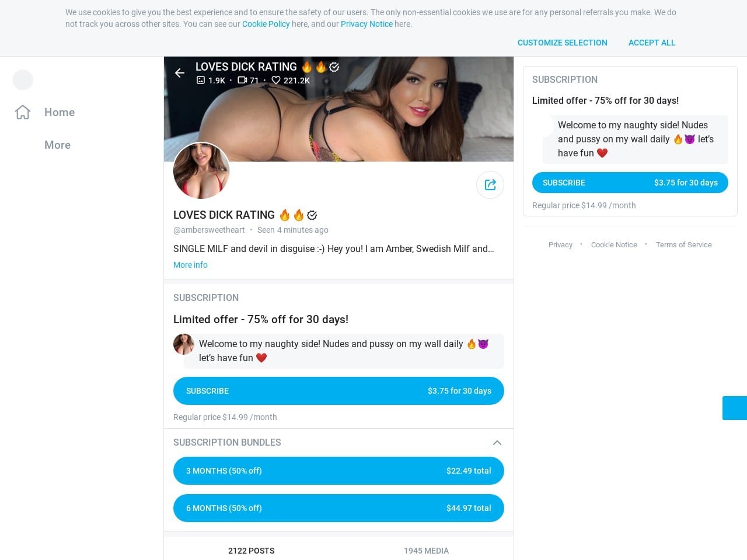The height and width of the screenshot is (560, 747).
Task: Open the More menu in sidebar
Action: click(57, 145)
